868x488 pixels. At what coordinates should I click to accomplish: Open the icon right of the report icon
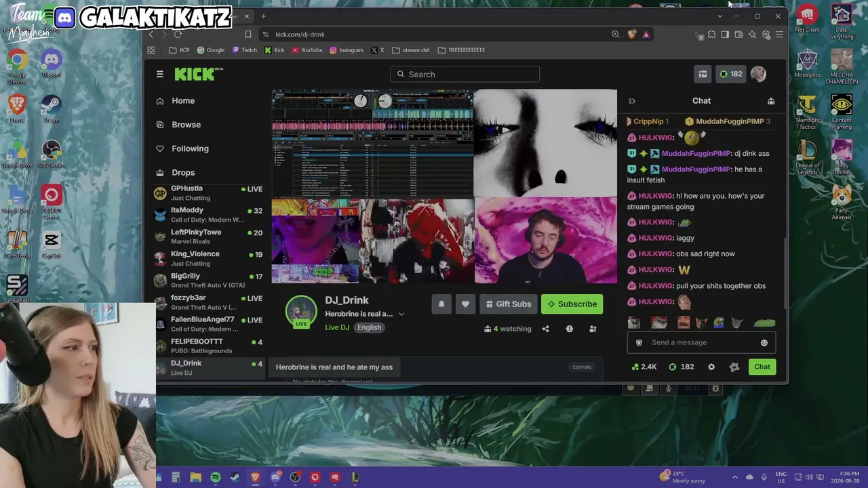click(593, 329)
